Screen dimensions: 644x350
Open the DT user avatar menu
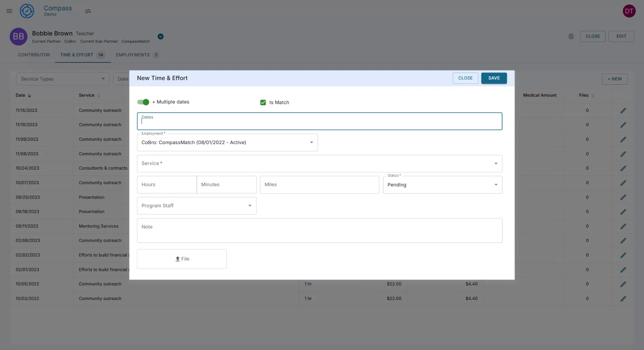coord(629,11)
